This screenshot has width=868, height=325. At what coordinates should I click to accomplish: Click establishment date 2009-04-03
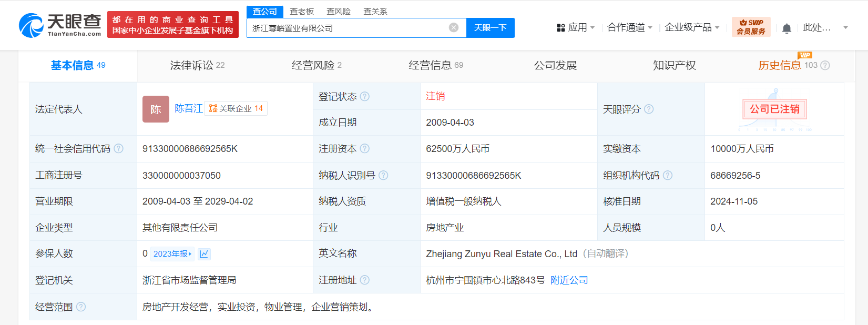[x=450, y=123]
